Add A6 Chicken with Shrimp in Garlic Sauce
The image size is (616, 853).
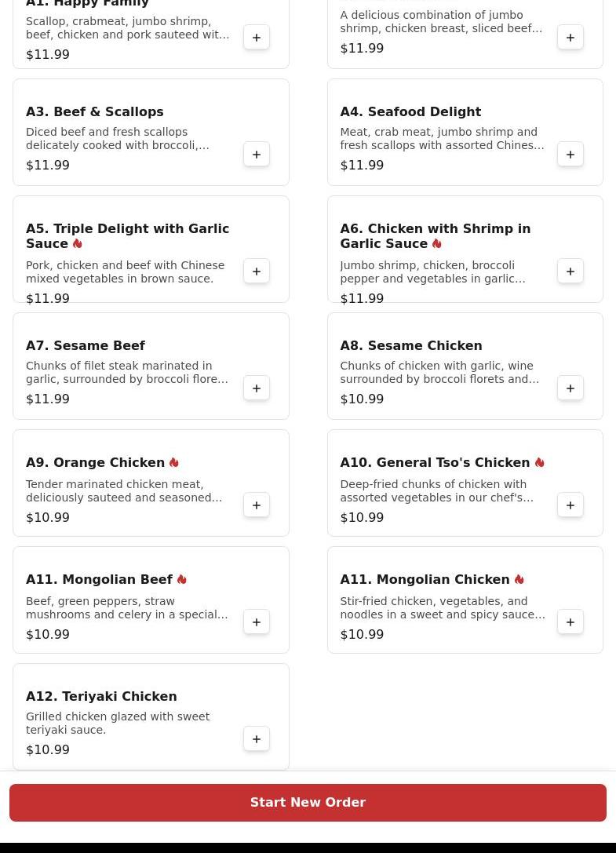click(x=570, y=272)
